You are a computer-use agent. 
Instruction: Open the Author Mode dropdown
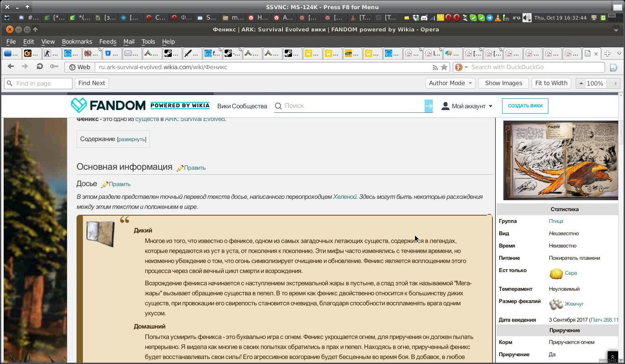tap(450, 83)
